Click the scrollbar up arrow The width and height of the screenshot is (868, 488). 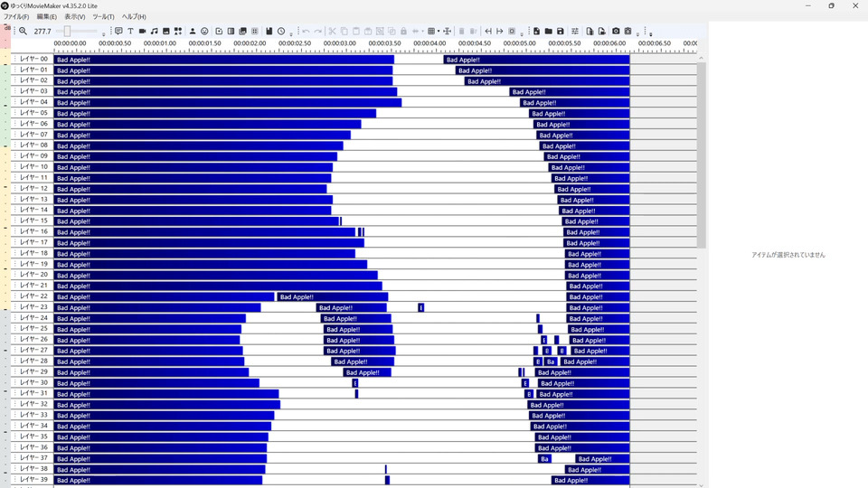[701, 58]
